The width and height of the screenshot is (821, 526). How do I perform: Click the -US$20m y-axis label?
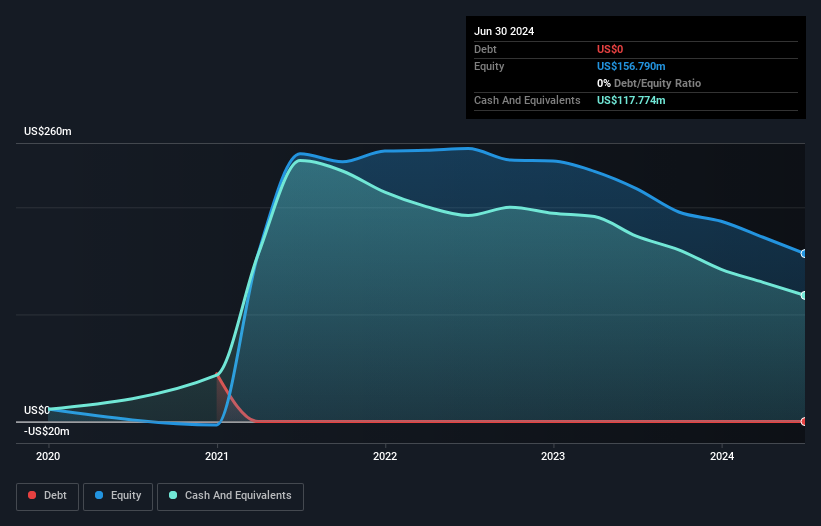pyautogui.click(x=47, y=431)
